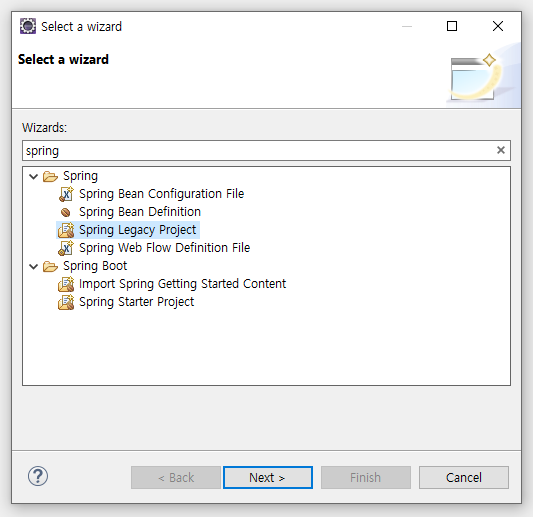Select Import Spring Getting Started Content entry
Viewport: 533px width, 517px height.
pos(183,284)
